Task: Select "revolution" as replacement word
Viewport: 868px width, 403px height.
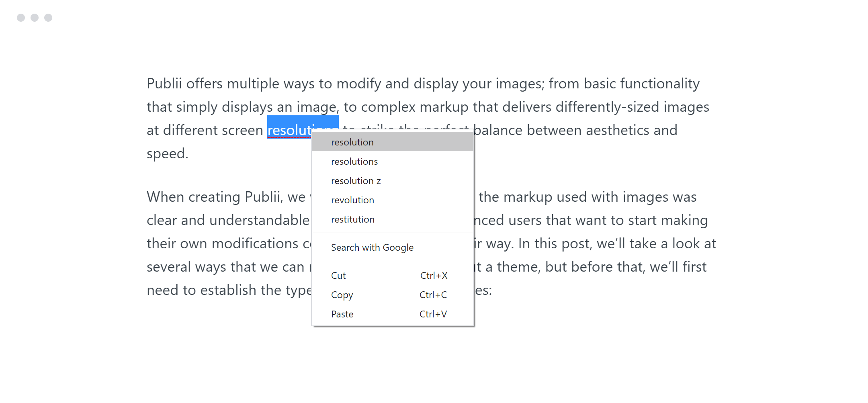Action: coord(352,200)
